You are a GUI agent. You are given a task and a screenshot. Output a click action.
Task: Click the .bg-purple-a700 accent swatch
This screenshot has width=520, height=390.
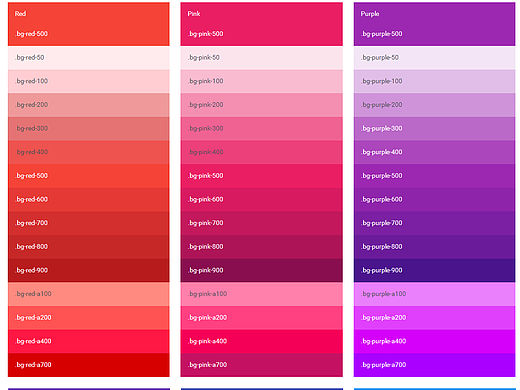click(x=434, y=365)
